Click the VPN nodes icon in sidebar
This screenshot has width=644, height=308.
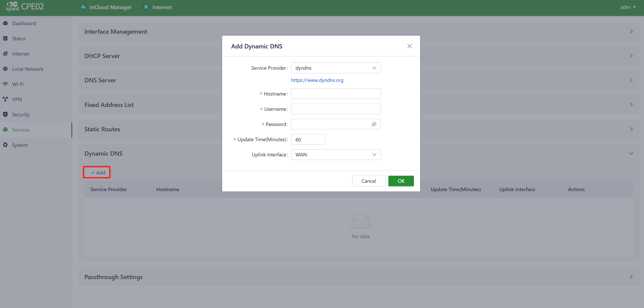[5, 99]
